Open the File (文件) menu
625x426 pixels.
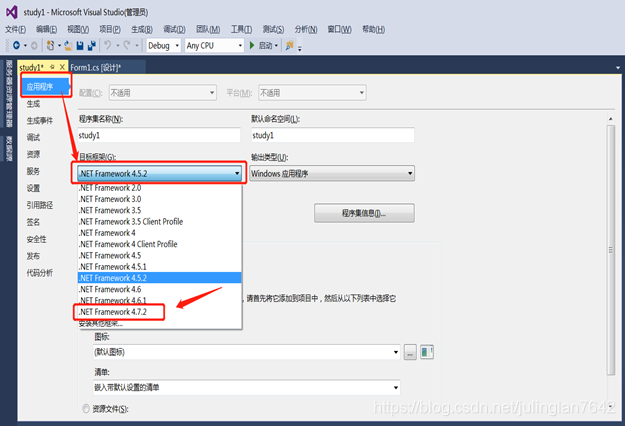[x=16, y=29]
